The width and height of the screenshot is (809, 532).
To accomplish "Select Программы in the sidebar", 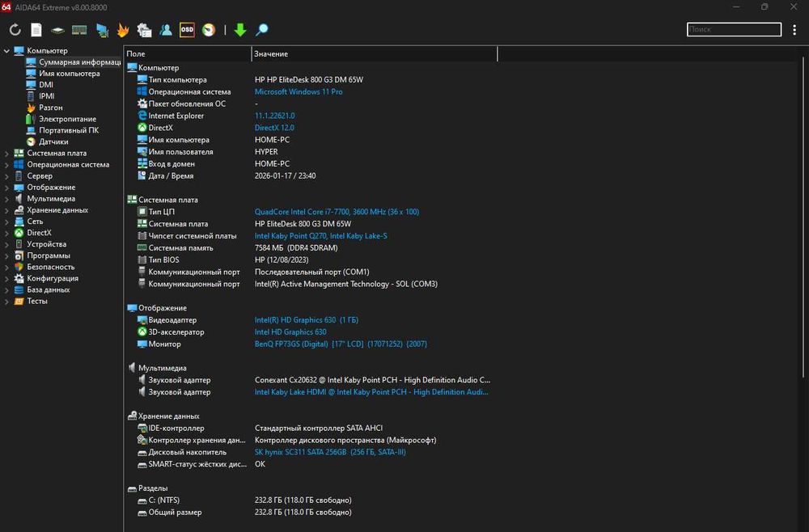I will click(42, 255).
